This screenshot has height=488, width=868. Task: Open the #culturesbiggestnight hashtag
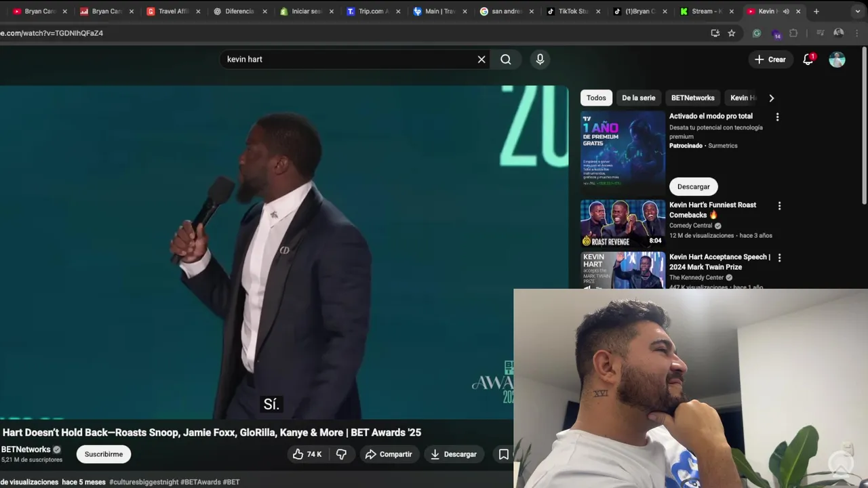[144, 482]
